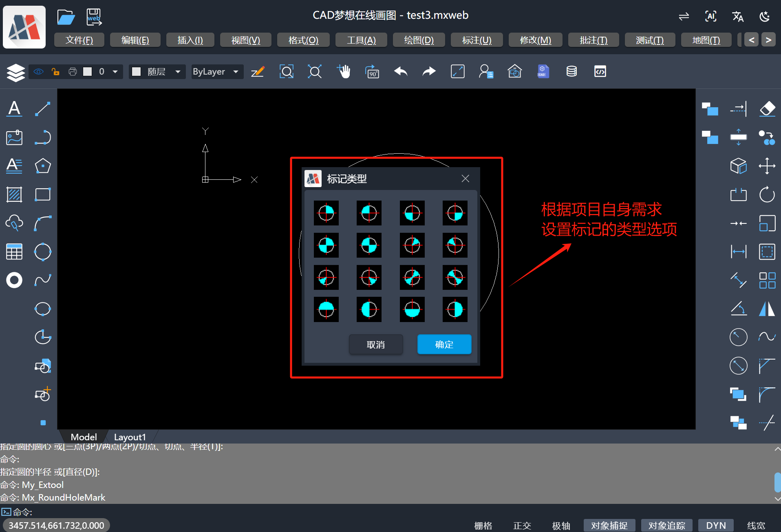Turn off DYN dynamic input

pos(716,525)
